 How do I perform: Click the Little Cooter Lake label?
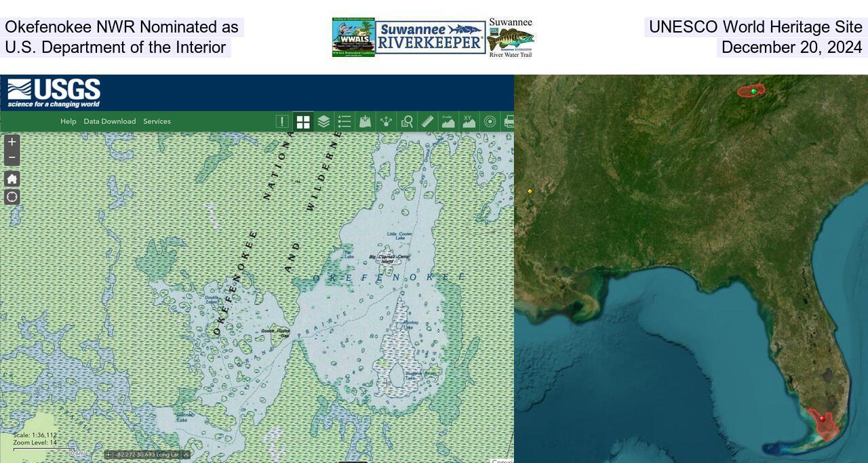[x=399, y=236]
